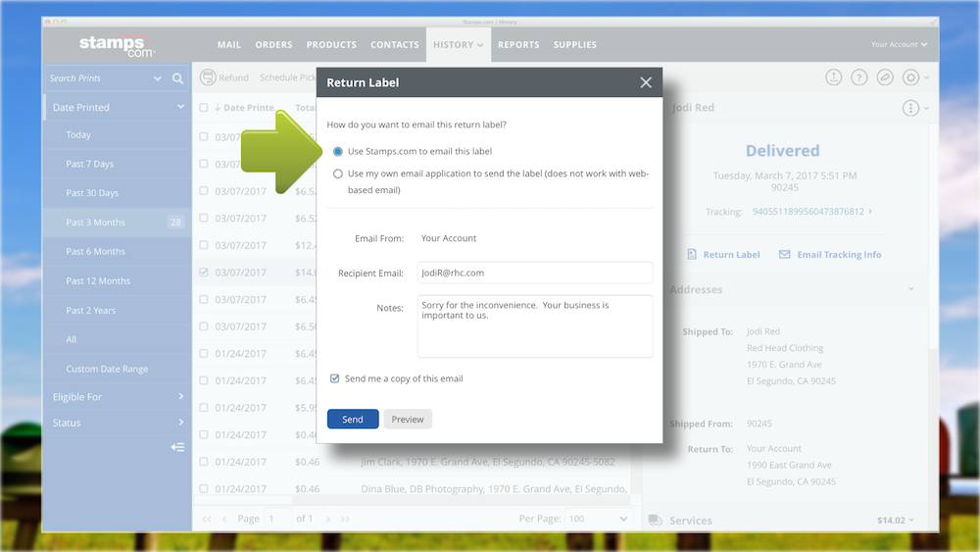Click the upload/export icon in the top toolbar
Screen dimensions: 980x552
point(833,77)
